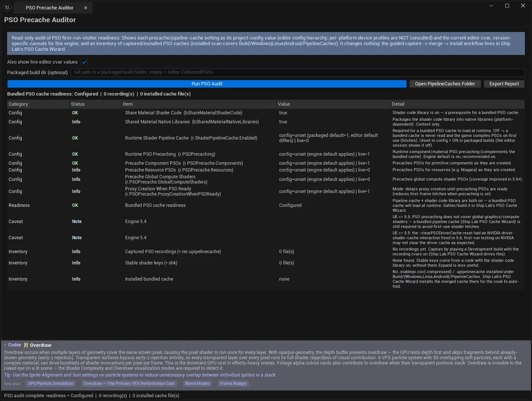
Task: Select the Shared Material Native Libraries row
Action: [266, 122]
